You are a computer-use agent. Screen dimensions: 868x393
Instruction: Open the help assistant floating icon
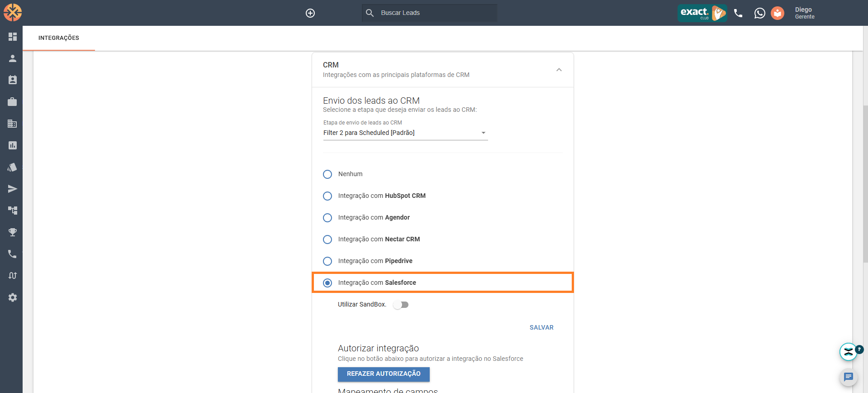(849, 351)
